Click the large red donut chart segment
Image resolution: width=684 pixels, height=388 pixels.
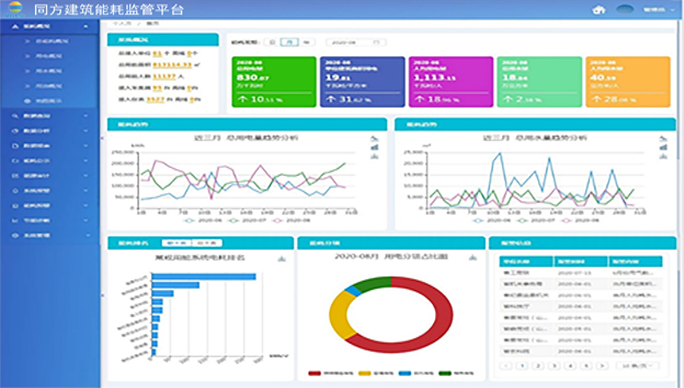point(444,314)
